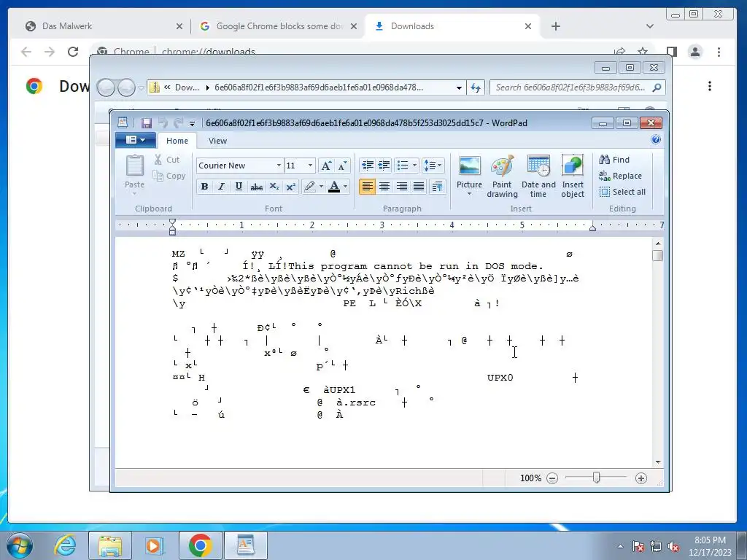Apply superscript formatting
This screenshot has height=560, width=747.
[290, 186]
